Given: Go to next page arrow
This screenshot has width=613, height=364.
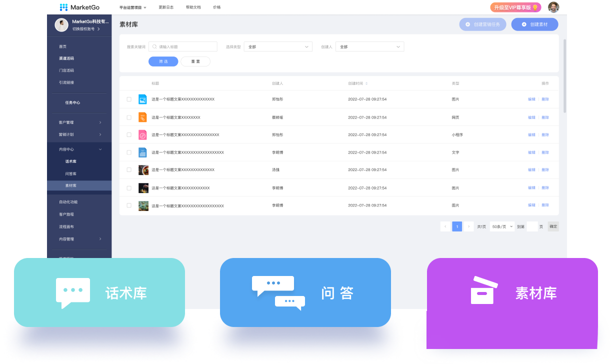Looking at the screenshot, I should point(469,226).
